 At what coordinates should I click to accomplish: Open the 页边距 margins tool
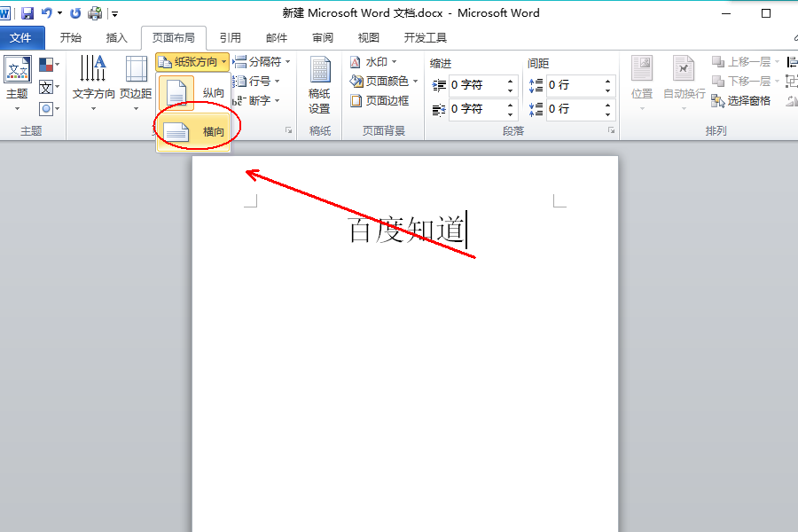[x=136, y=83]
